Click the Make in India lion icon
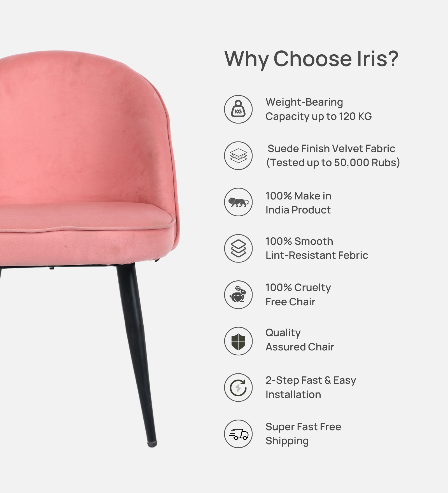 tap(238, 202)
